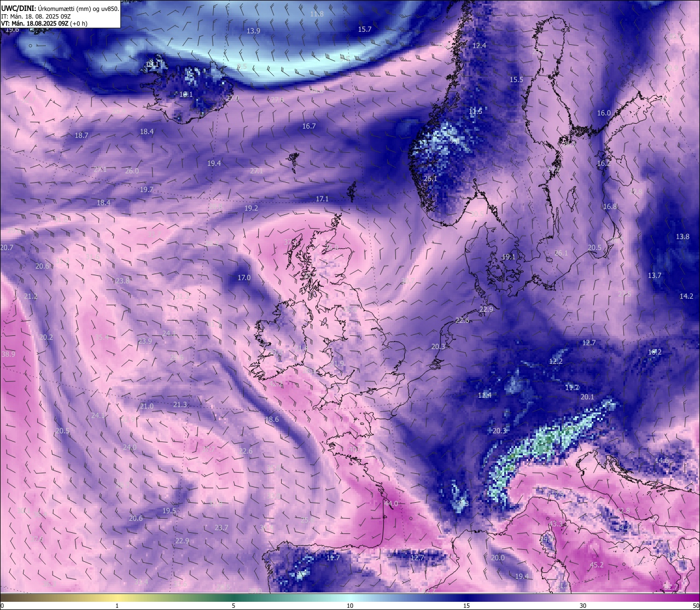This screenshot has width=700, height=610.
Task: Click the '23.9' value on the map
Action: coord(145,341)
